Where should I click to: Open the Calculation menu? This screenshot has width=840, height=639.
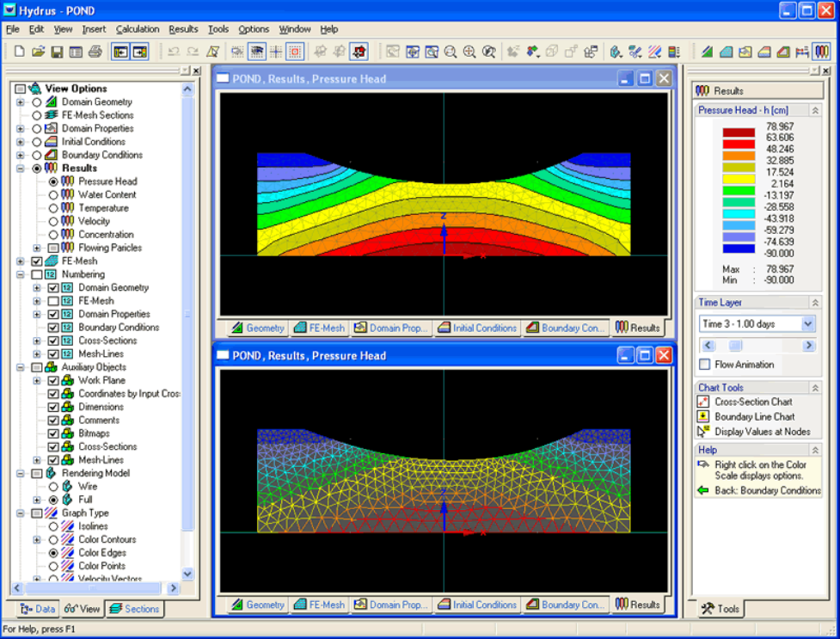138,29
